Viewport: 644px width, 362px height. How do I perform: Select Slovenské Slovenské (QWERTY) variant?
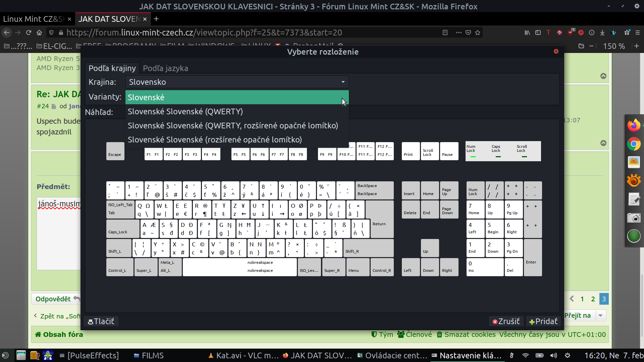coord(185,112)
